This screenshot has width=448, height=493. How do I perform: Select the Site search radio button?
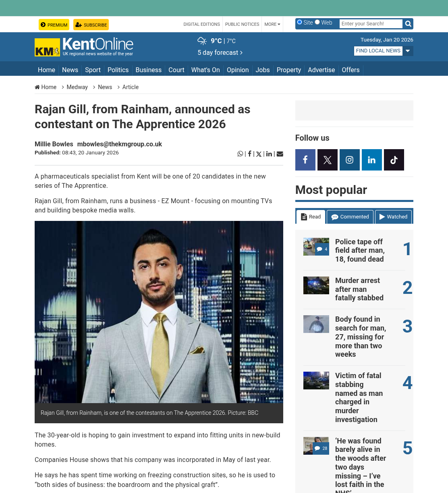click(x=300, y=22)
